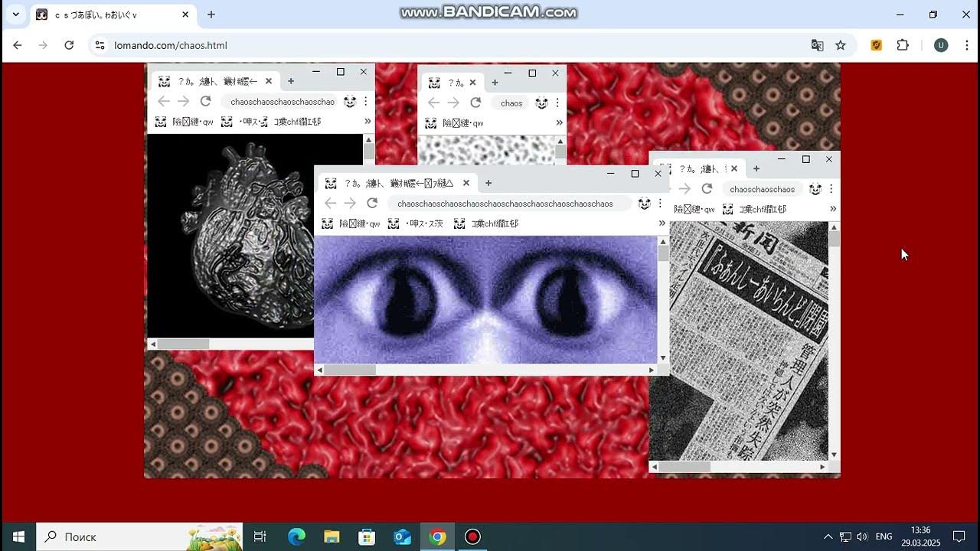The width and height of the screenshot is (980, 551).
Task: Open the ENG input language selector
Action: point(884,536)
